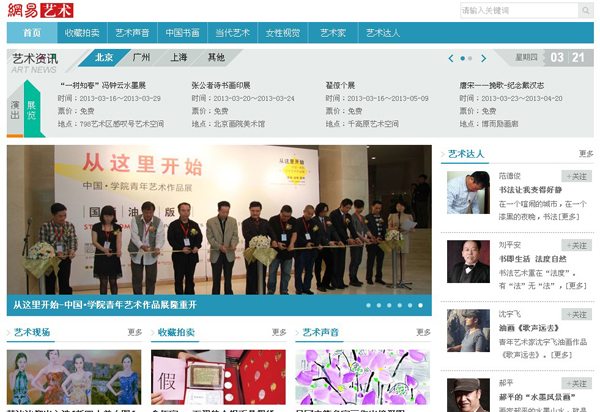The height and width of the screenshot is (412, 600).
Task: Select first slideshow indicator dot
Action: (368, 305)
